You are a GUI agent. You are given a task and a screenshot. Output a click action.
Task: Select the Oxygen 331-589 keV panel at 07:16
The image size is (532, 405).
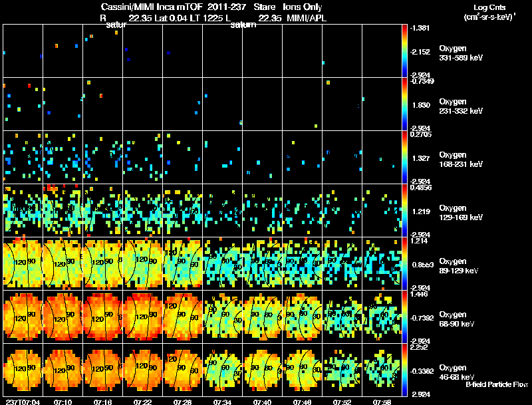tap(103, 51)
